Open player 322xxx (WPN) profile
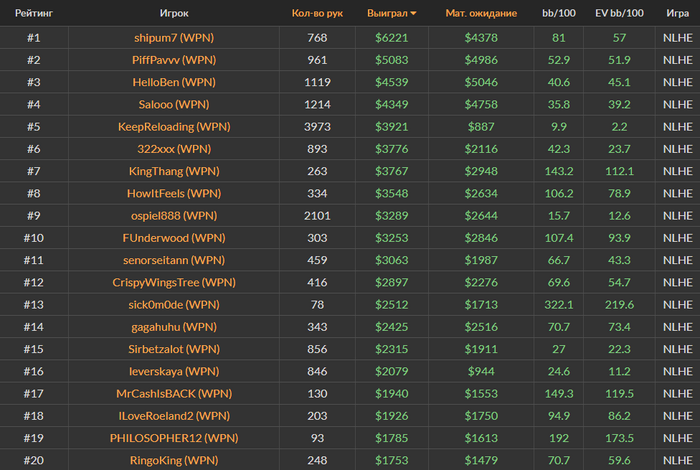 click(x=174, y=149)
